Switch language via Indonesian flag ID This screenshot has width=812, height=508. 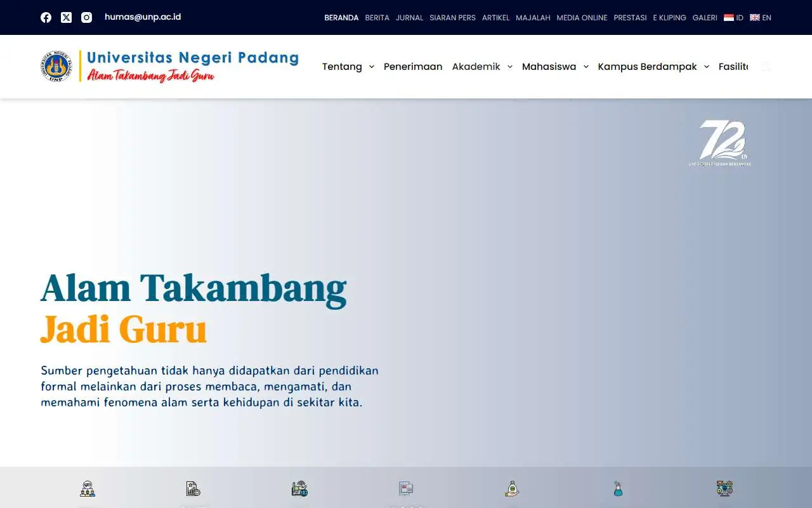pos(733,18)
